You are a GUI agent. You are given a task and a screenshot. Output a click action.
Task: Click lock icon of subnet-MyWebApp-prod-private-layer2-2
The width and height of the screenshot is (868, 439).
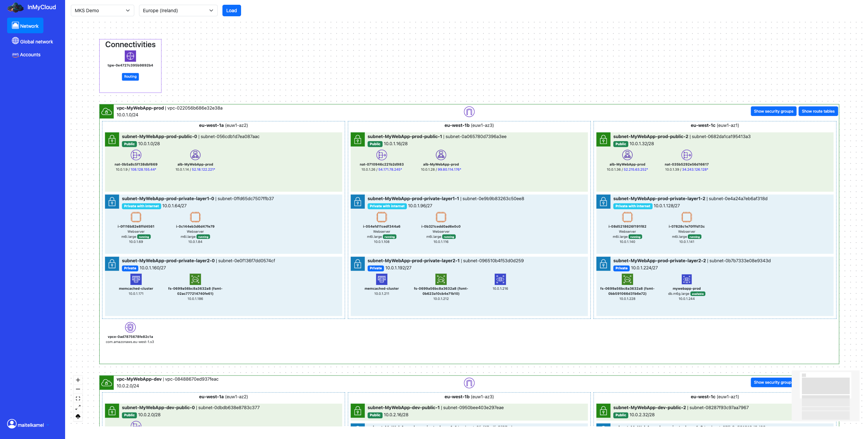tap(604, 264)
